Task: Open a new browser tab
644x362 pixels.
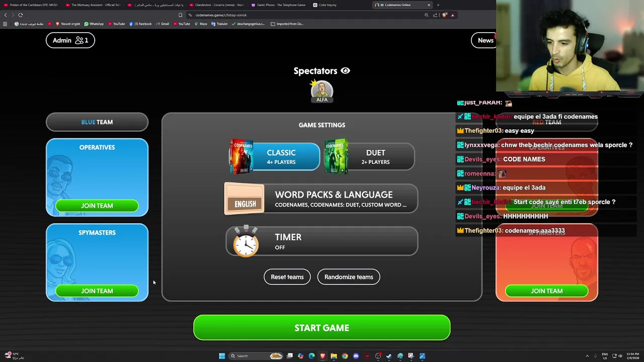Action: coord(438,5)
